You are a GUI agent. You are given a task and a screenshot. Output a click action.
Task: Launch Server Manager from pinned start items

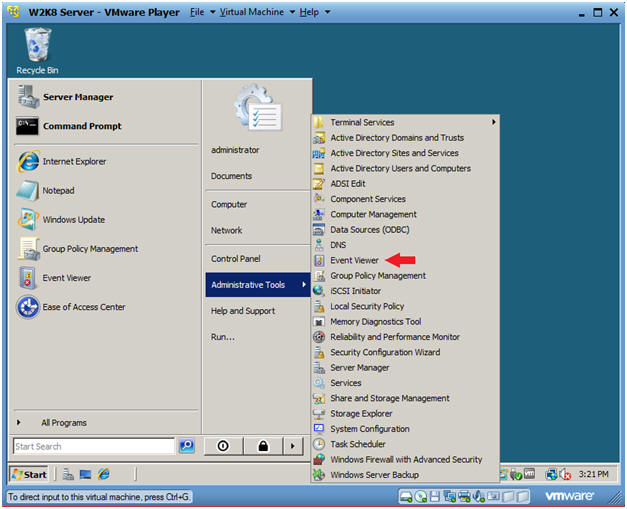pos(65,97)
